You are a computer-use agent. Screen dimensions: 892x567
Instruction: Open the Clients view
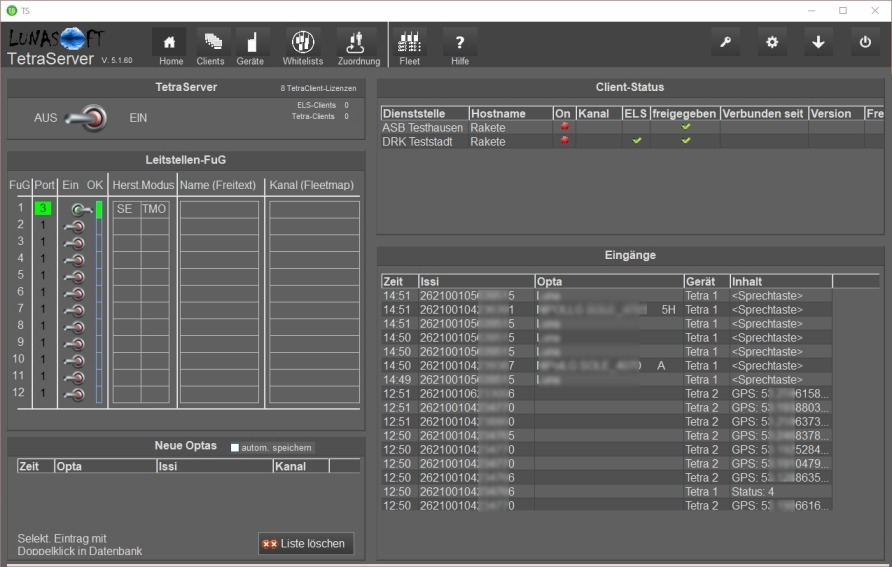pyautogui.click(x=211, y=45)
